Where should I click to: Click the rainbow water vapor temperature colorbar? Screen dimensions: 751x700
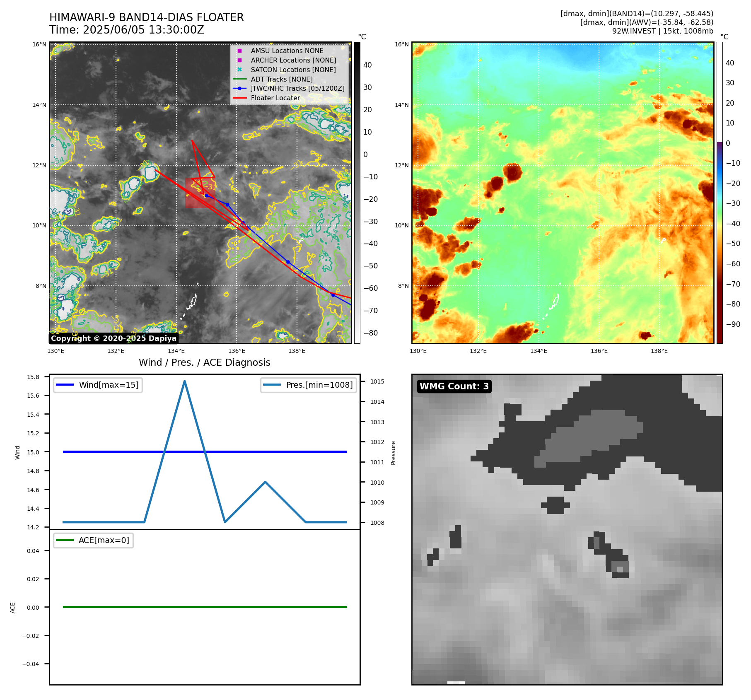(x=720, y=193)
